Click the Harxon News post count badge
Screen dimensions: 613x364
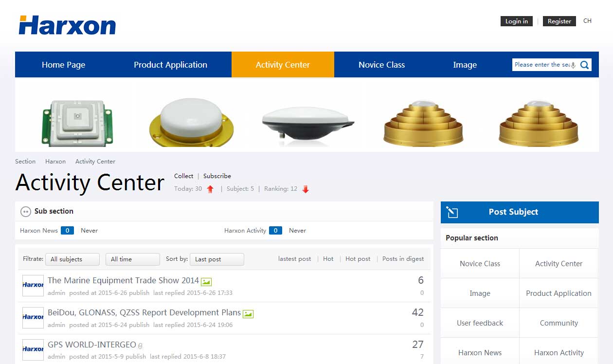[x=67, y=231]
